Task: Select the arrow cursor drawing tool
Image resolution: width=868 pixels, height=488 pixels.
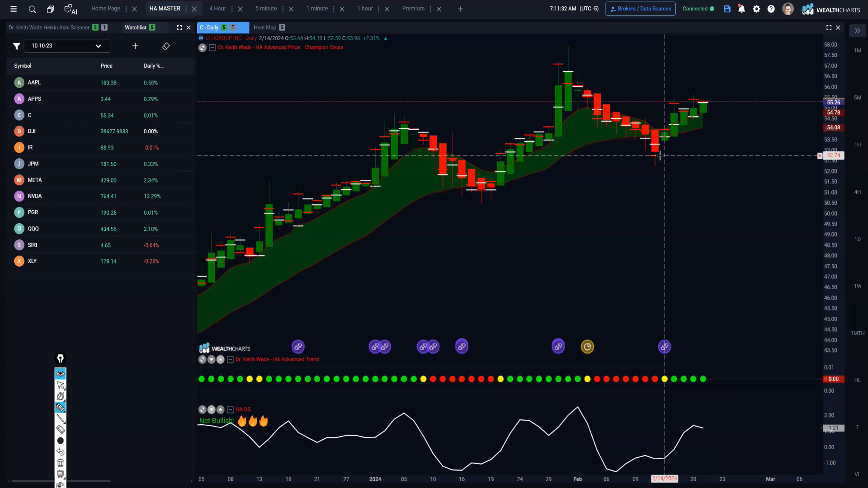Action: 60,385
